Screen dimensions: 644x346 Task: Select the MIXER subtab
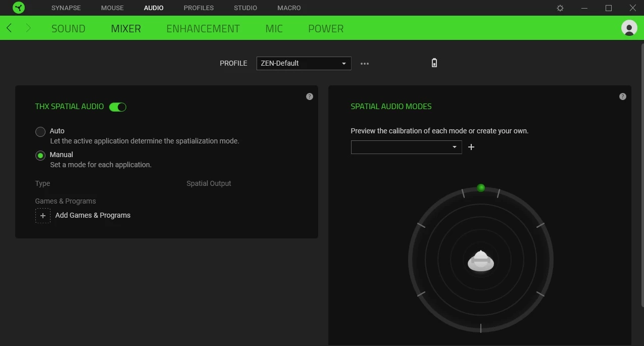coord(126,29)
